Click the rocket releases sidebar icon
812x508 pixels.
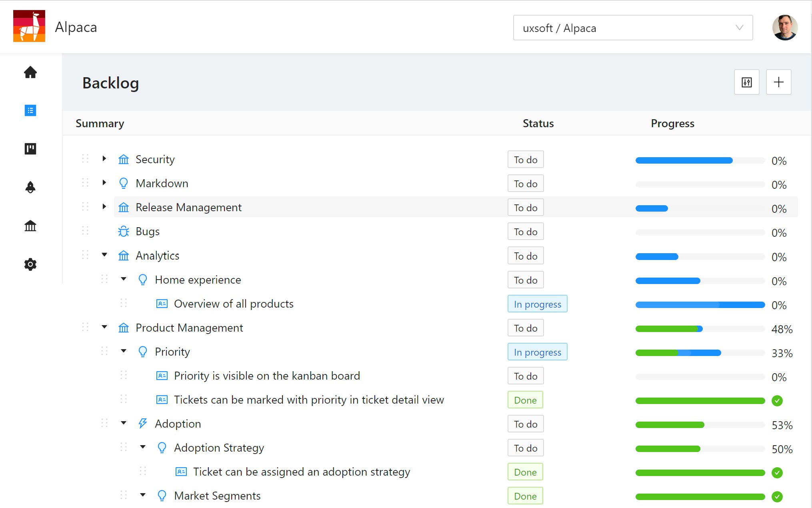[30, 187]
